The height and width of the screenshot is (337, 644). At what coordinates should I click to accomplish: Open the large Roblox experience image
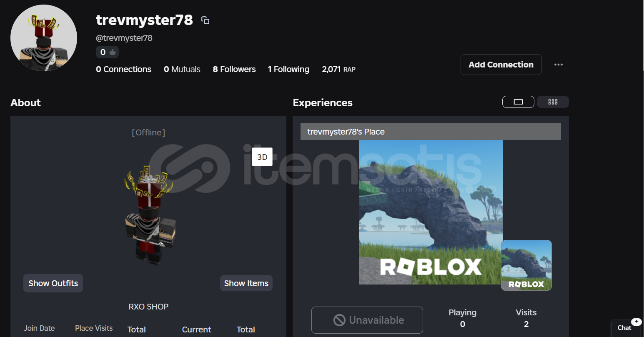(x=431, y=212)
